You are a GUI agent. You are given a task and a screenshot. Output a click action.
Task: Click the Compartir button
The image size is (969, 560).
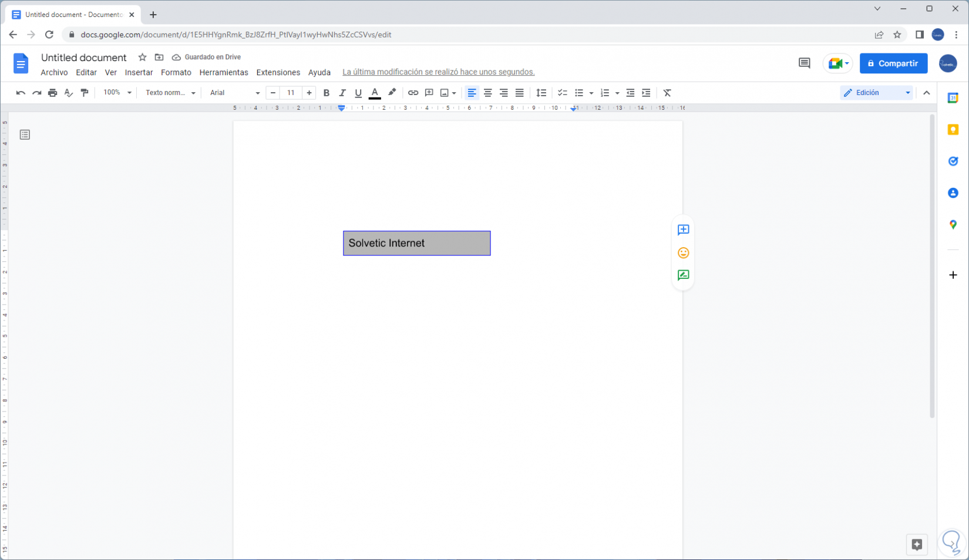tap(893, 63)
